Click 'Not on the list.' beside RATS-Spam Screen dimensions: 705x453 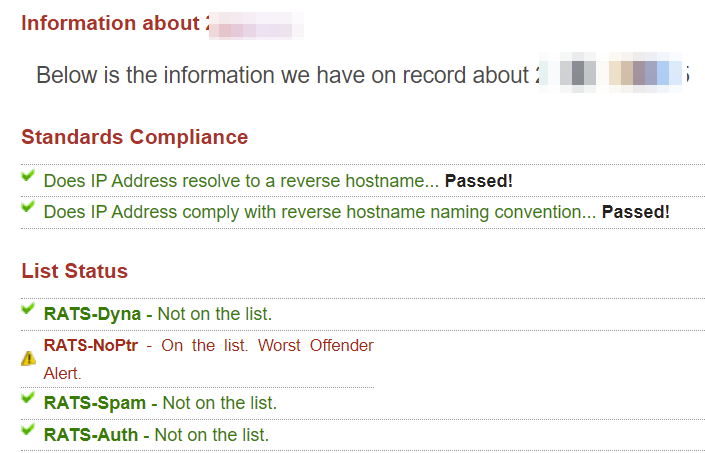[220, 403]
